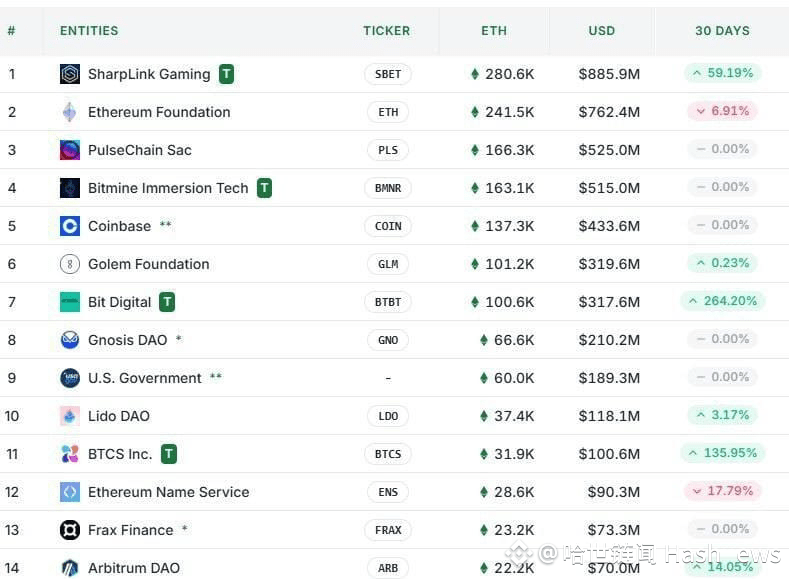
Task: Click the 135.95% change badge
Action: click(723, 453)
